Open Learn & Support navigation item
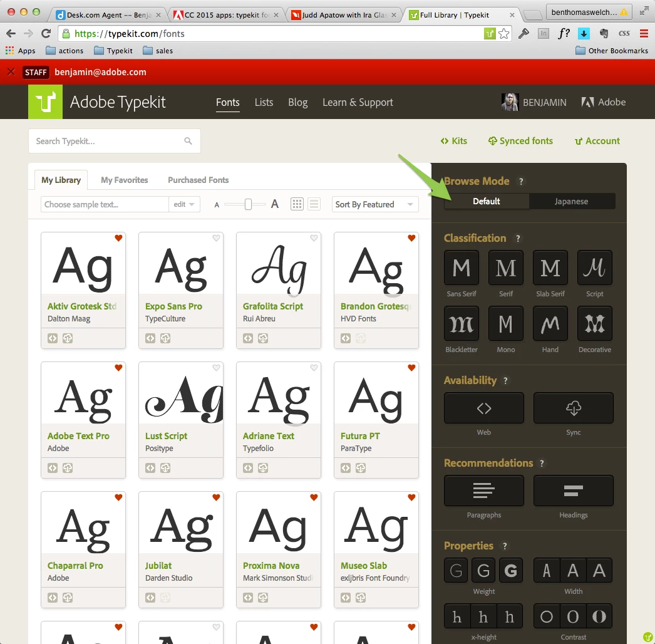The height and width of the screenshot is (644, 655). pos(358,102)
